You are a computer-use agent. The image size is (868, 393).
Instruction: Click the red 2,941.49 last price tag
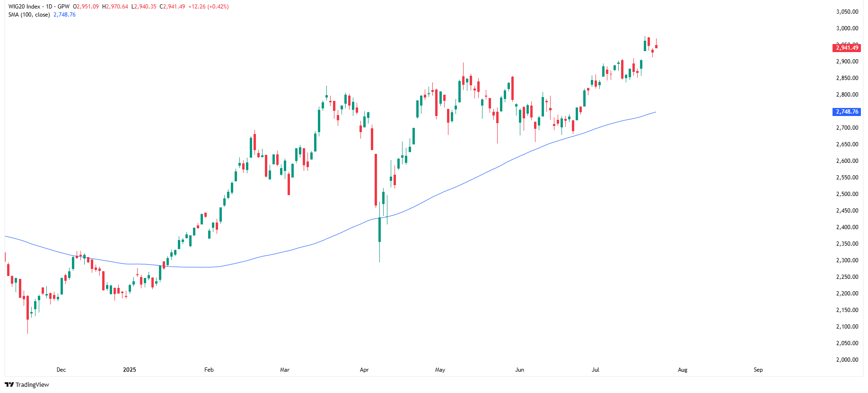[x=846, y=48]
